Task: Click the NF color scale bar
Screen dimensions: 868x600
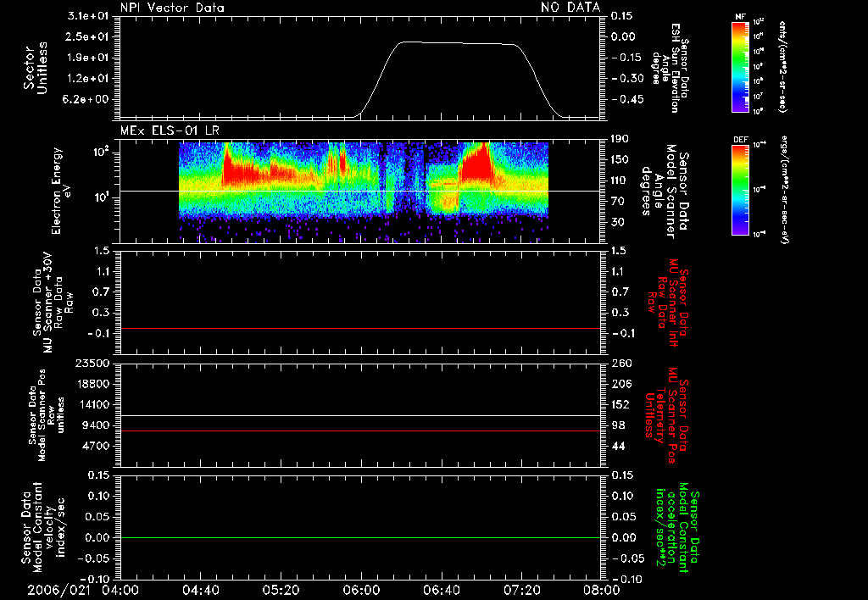Action: (x=740, y=66)
